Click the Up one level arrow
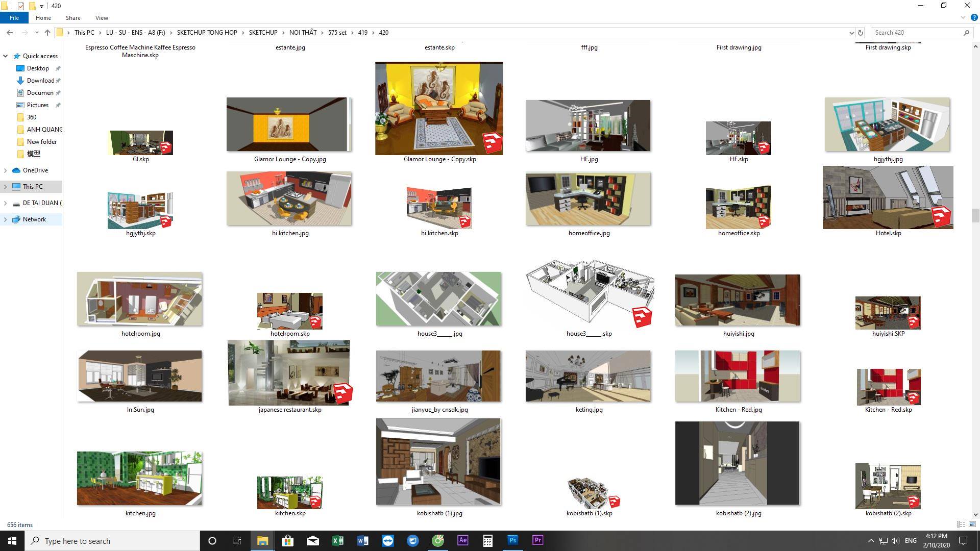 click(x=47, y=32)
